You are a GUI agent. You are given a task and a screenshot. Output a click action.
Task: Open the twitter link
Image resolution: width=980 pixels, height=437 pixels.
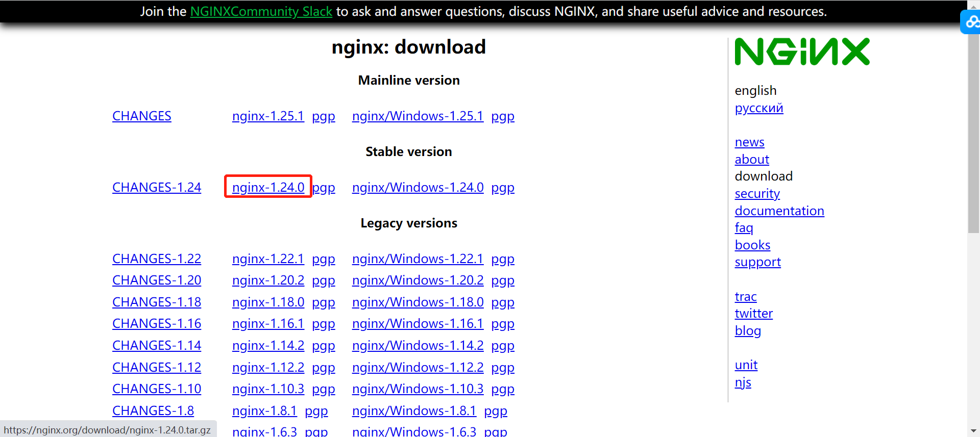click(754, 314)
